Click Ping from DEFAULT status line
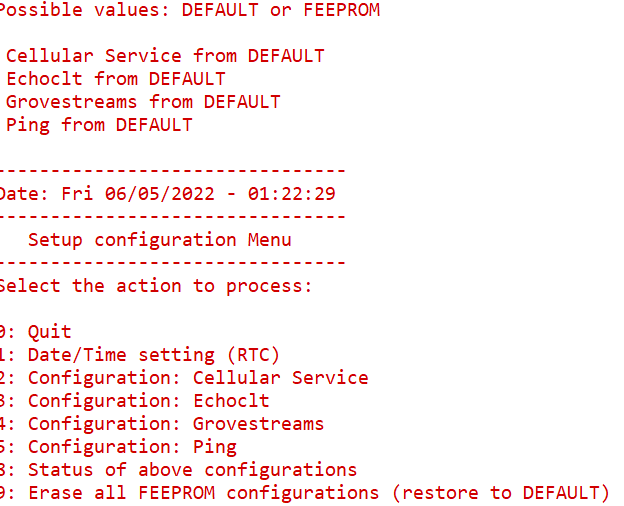Screen dimensions: 624x506 (99, 125)
